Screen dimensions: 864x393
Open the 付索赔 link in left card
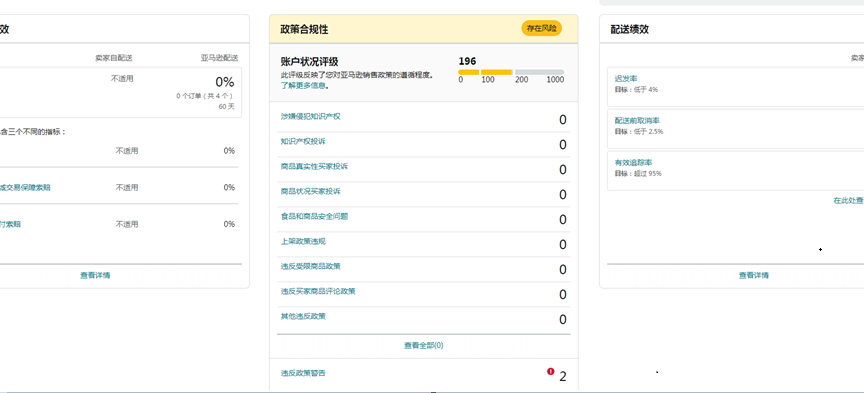point(10,224)
